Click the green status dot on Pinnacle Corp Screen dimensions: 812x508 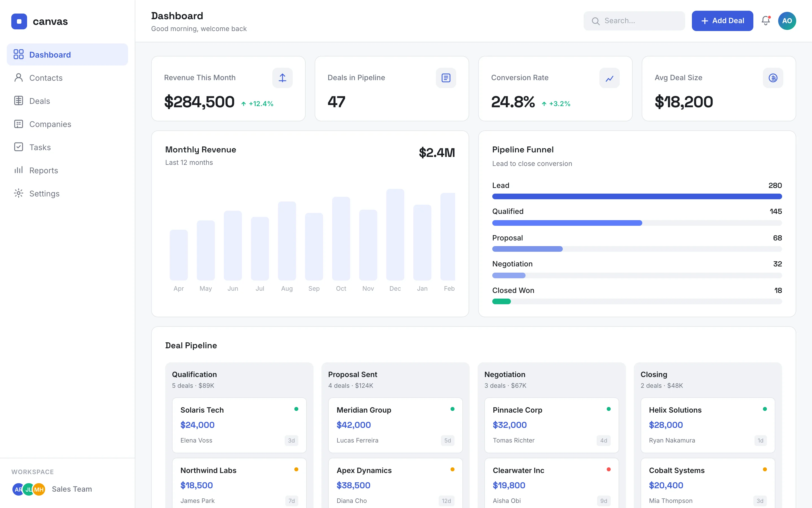609,409
